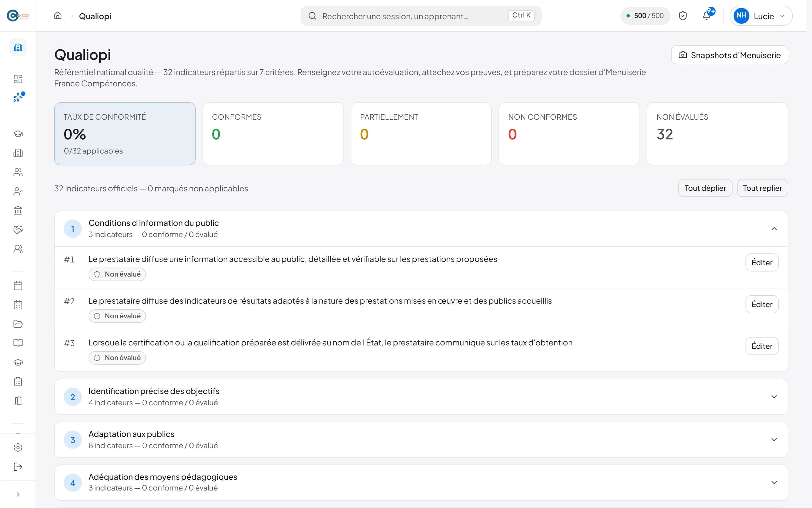Image resolution: width=812 pixels, height=508 pixels.
Task: Click the magnifier icon in search bar
Action: coord(312,16)
